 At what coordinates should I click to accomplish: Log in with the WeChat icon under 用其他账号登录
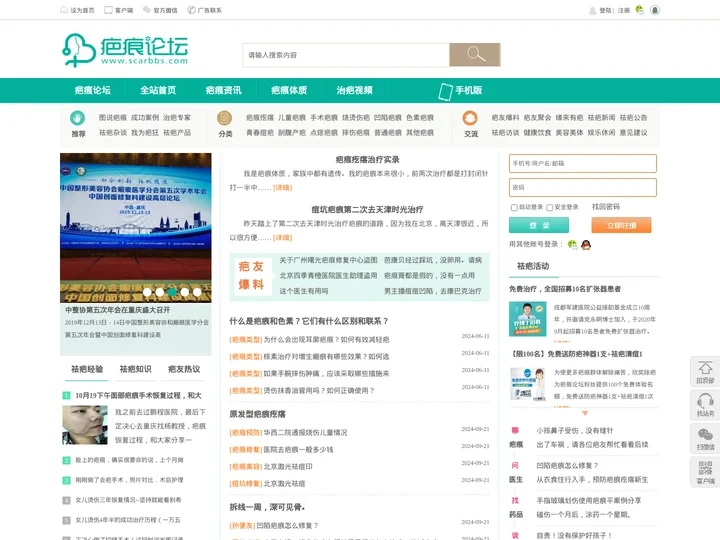point(572,244)
